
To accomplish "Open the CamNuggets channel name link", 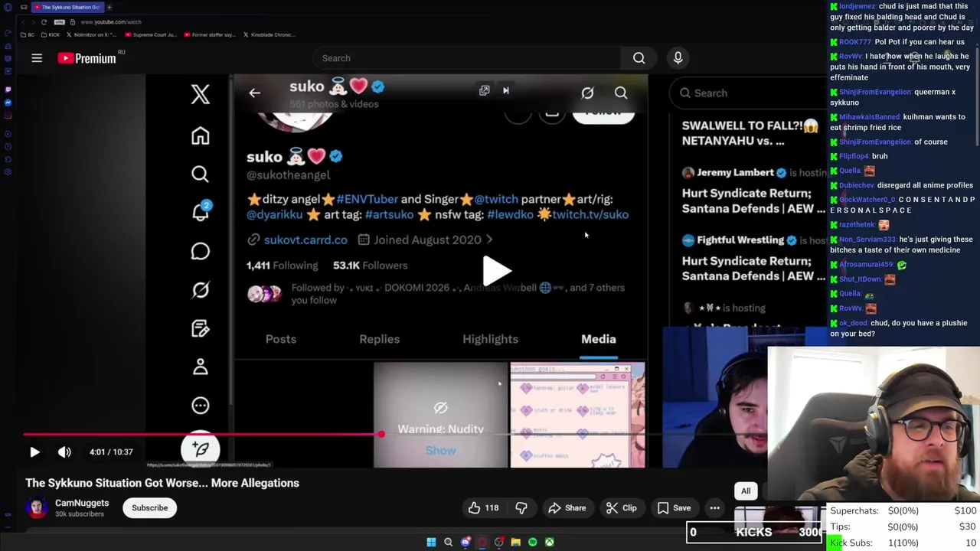I will click(82, 503).
